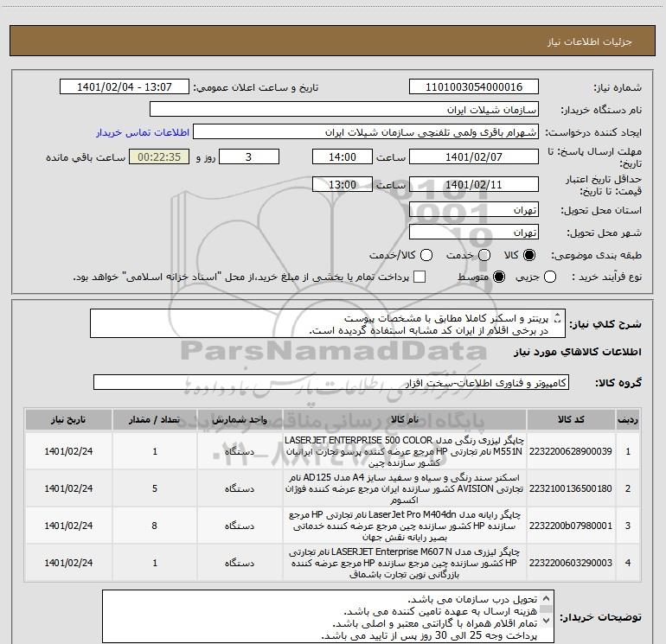This screenshot has width=666, height=644.
Task: Click the جزئیات اطلاعات نیاز header bar
Action: 332,41
